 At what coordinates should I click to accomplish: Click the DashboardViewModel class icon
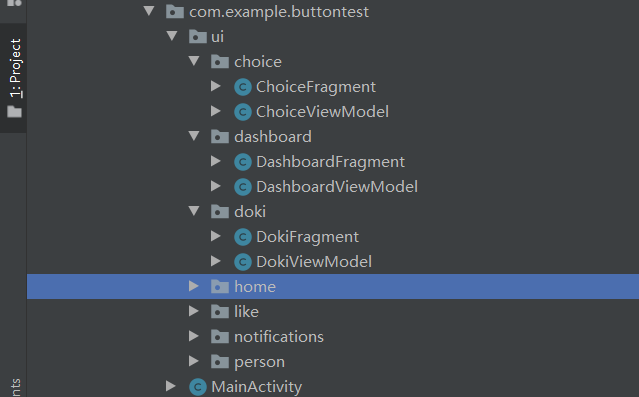[x=243, y=187]
